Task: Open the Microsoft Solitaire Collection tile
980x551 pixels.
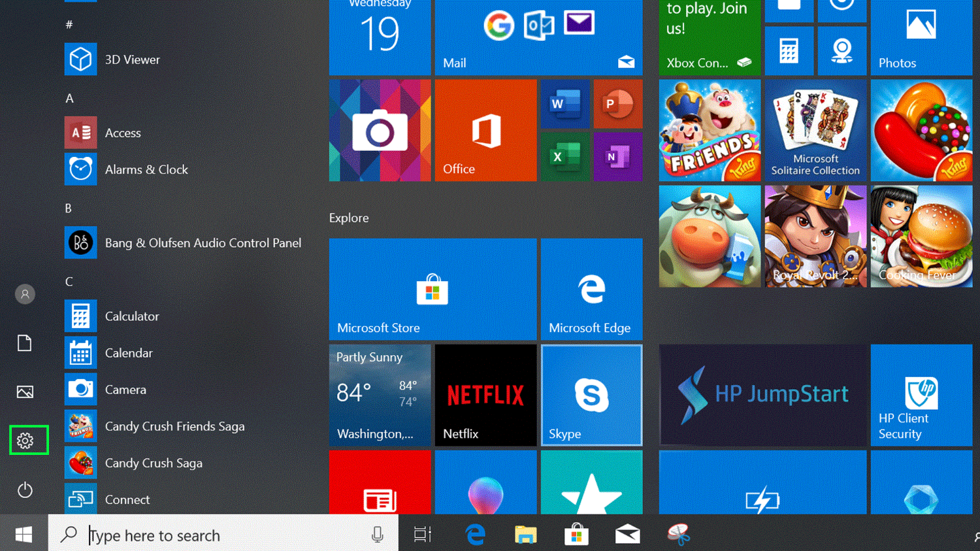Action: 815,130
